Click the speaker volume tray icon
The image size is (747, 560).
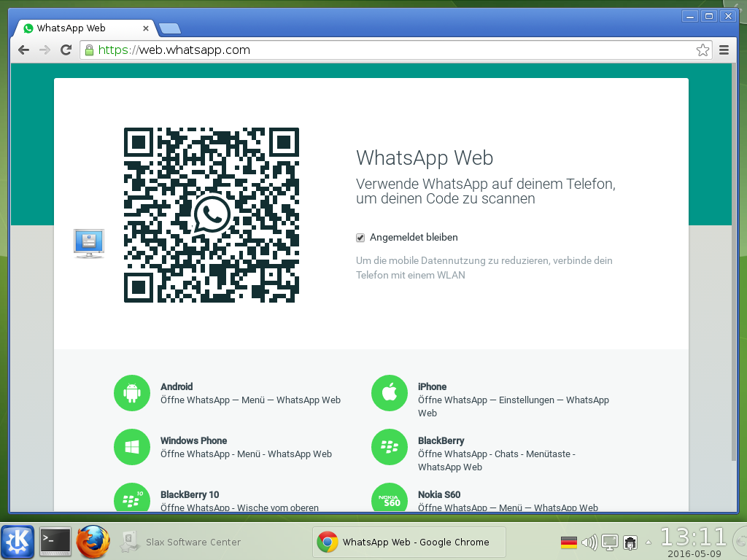click(x=589, y=542)
